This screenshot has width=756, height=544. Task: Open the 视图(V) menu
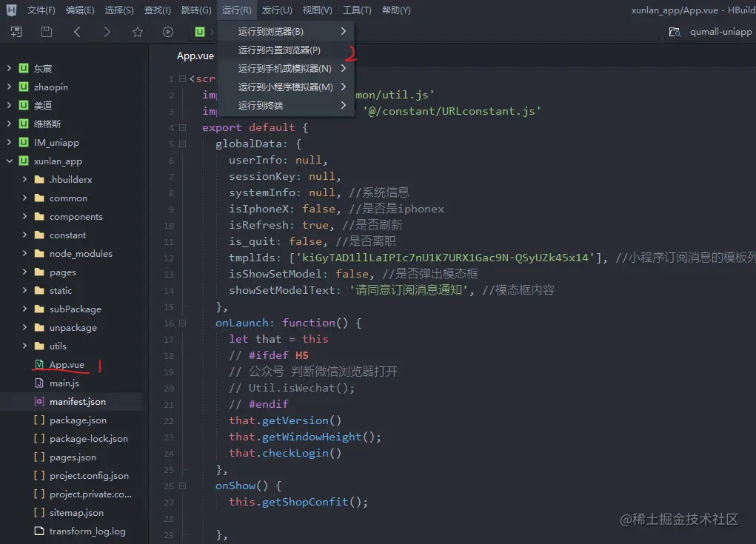click(317, 10)
